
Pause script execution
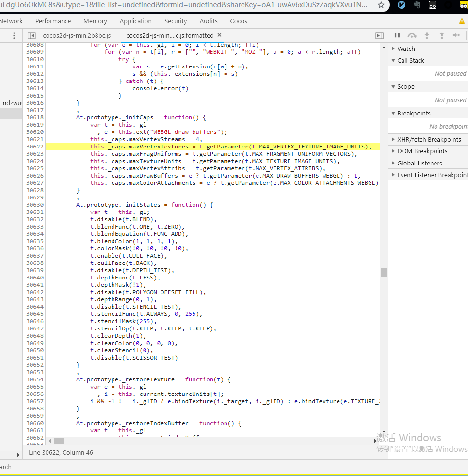point(397,35)
